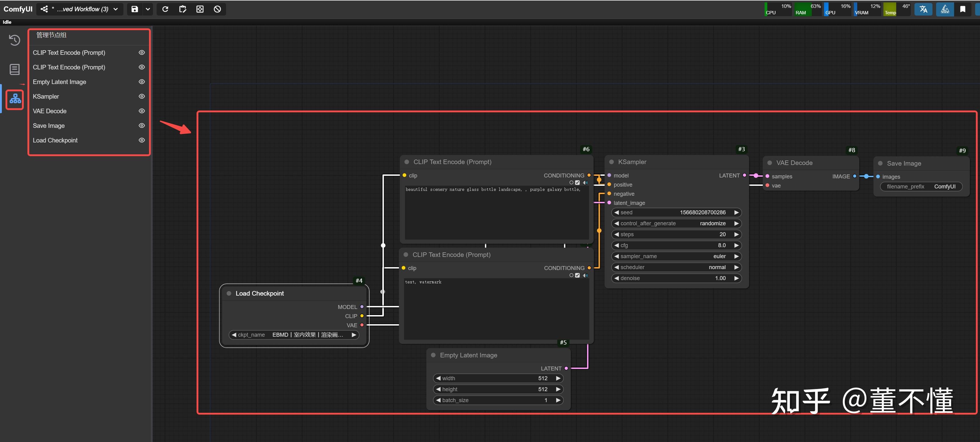The height and width of the screenshot is (442, 980).
Task: Click the translate language icon
Action: point(923,9)
